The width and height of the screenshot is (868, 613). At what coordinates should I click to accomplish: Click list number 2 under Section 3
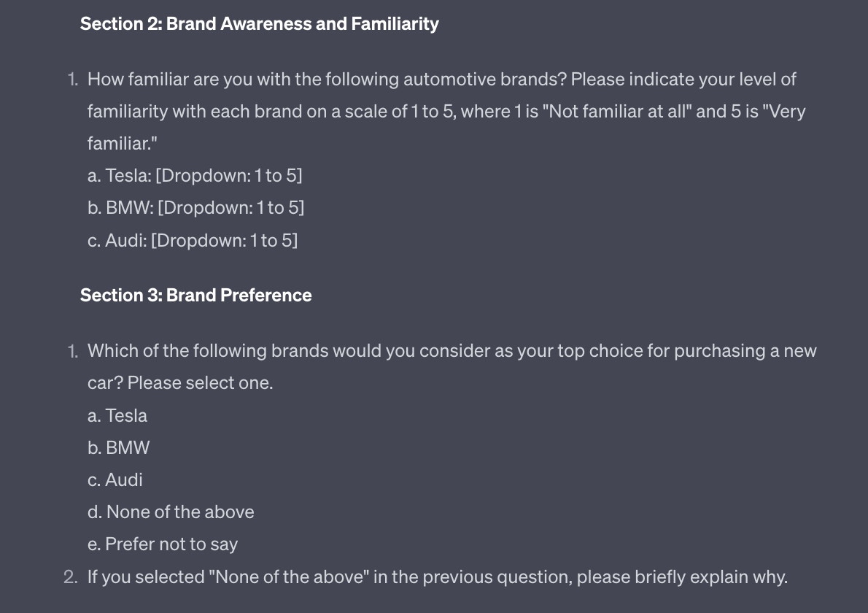pyautogui.click(x=71, y=577)
